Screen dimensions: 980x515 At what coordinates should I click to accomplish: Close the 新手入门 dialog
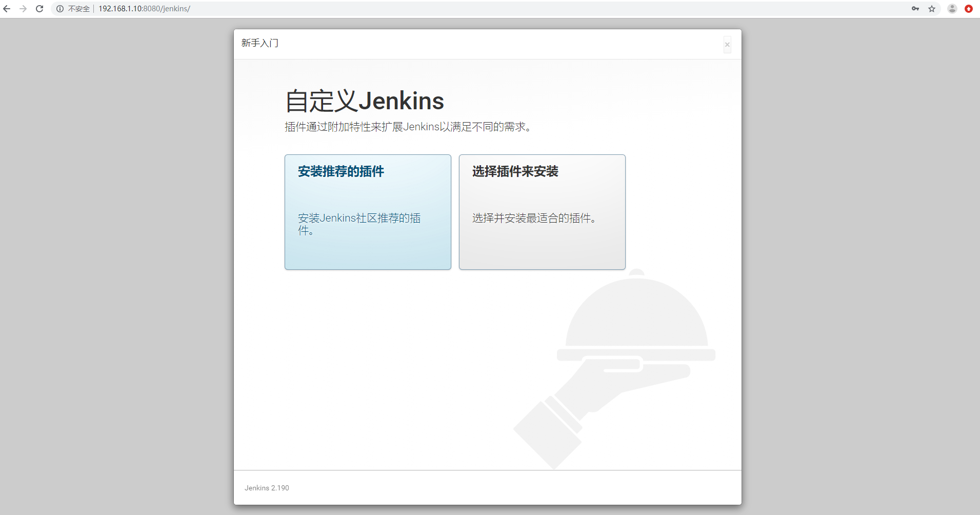728,45
